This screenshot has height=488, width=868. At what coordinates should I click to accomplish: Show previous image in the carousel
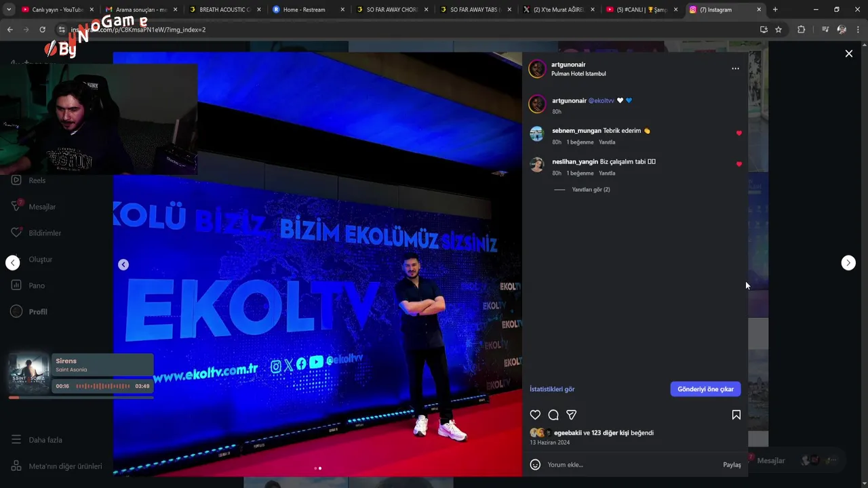123,264
